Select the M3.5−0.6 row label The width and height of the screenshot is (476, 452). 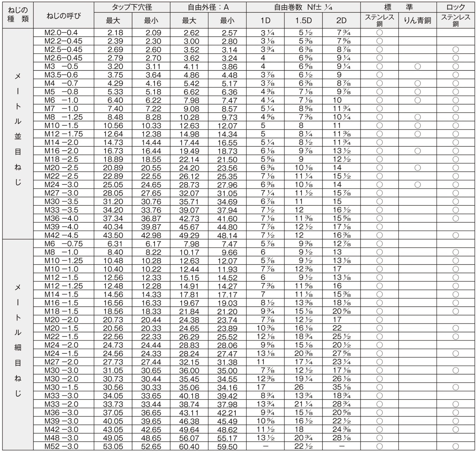tap(61, 75)
